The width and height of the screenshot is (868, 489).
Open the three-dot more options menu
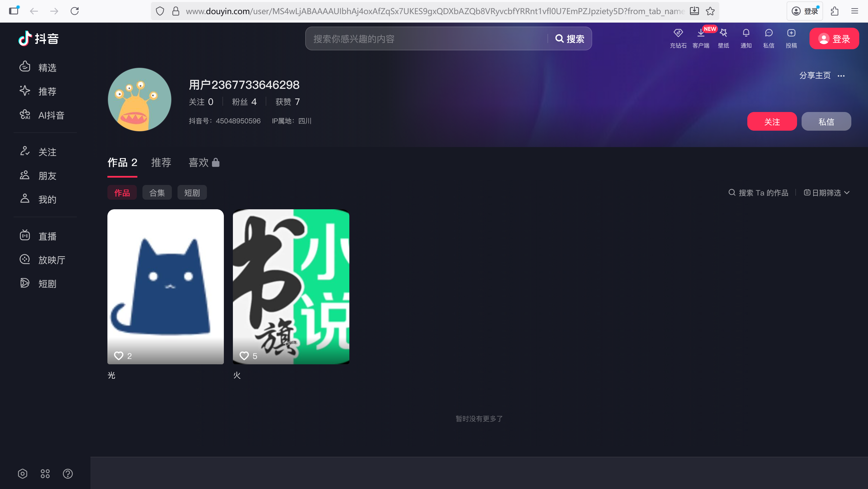tap(841, 76)
